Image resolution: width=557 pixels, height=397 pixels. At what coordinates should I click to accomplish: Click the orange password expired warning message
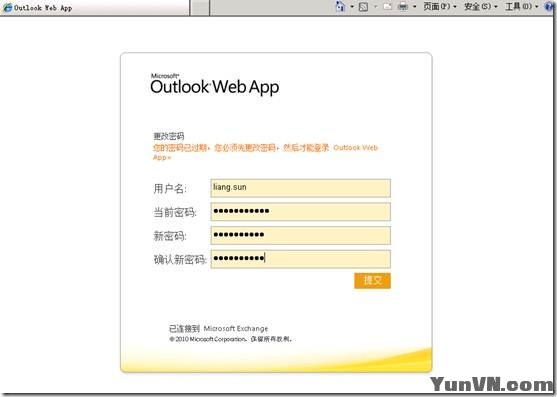[x=266, y=152]
